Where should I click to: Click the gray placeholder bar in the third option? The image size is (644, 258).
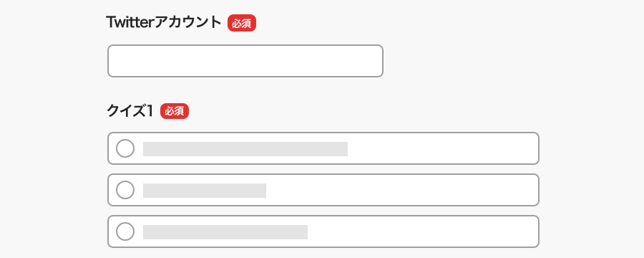[225, 232]
